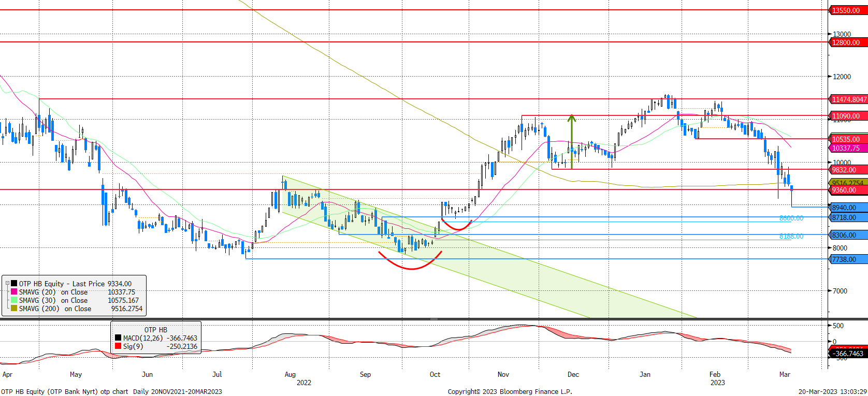
Task: Click the Jun label on the time axis
Action: pos(147,374)
